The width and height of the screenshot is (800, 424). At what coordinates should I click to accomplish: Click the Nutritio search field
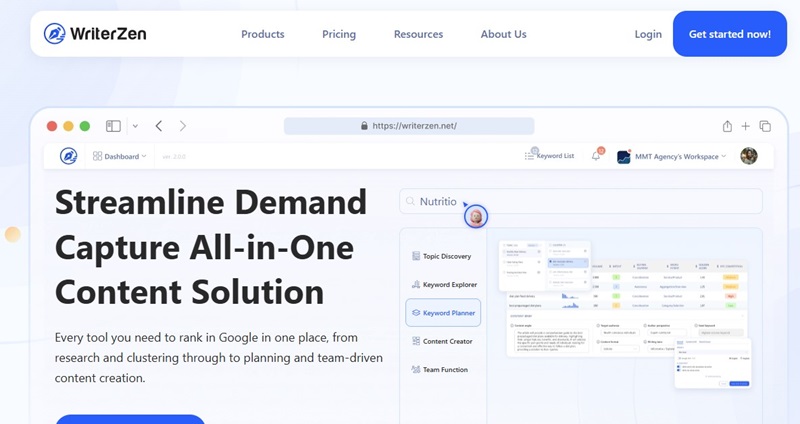580,201
